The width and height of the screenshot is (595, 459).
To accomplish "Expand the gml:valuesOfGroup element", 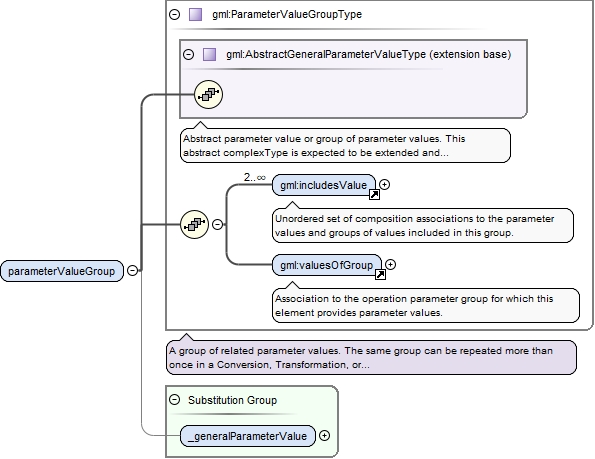I will [390, 264].
